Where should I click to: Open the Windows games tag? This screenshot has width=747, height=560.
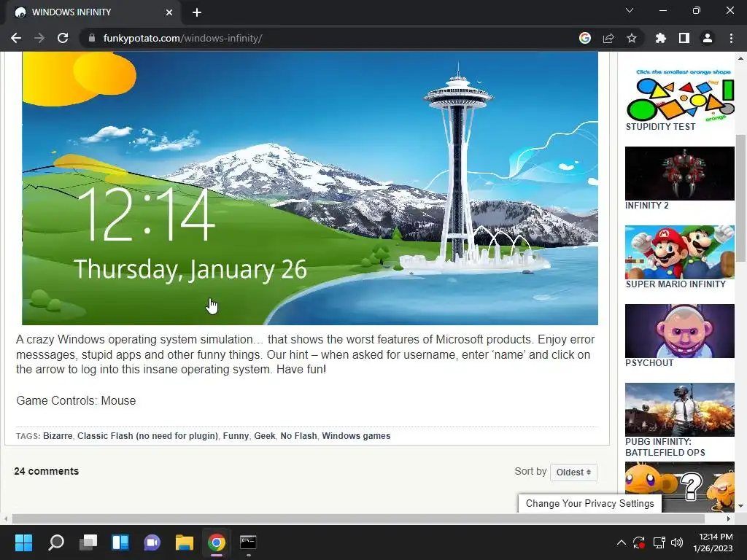pyautogui.click(x=356, y=436)
